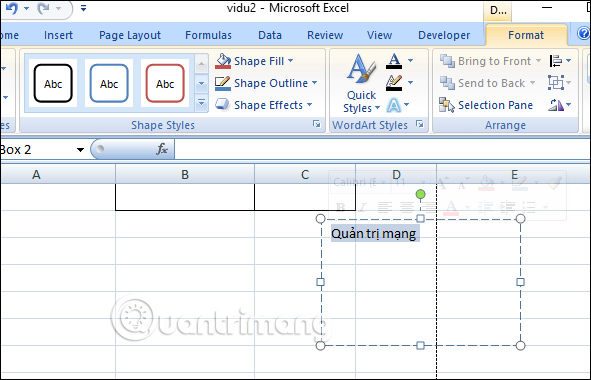Click the Undo icon
591x380 pixels.
coord(11,8)
